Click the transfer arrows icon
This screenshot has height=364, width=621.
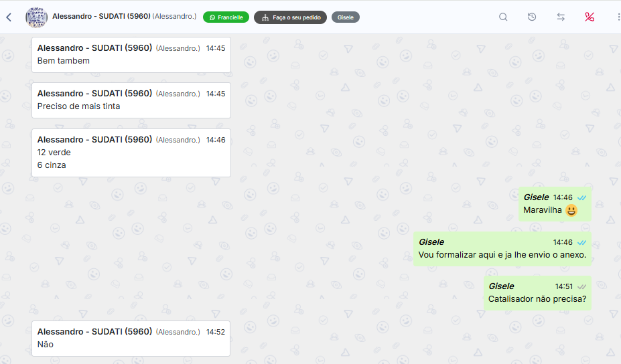pyautogui.click(x=561, y=17)
